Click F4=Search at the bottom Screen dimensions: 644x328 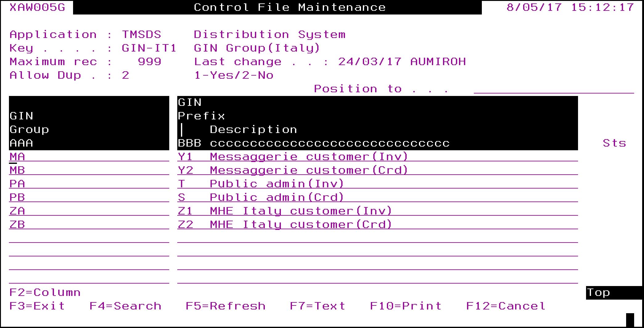point(125,306)
